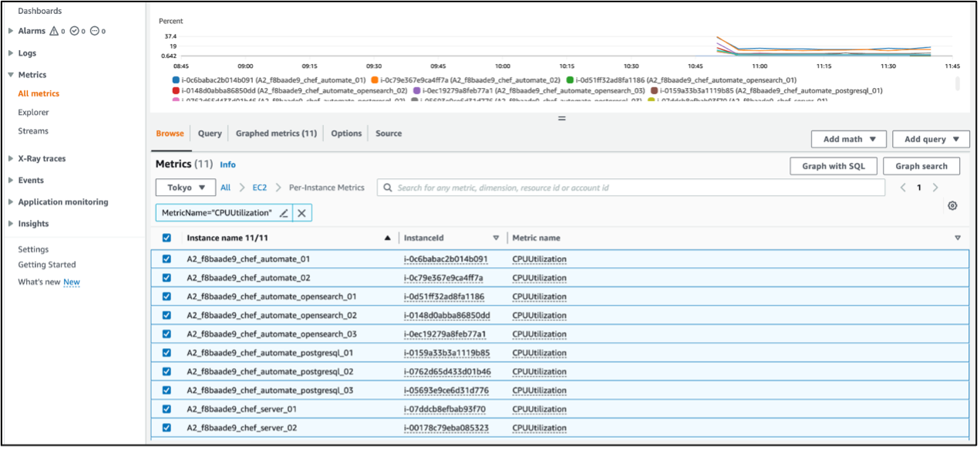This screenshot has height=450, width=980.
Task: Remove the MetricName filter with the X icon
Action: pyautogui.click(x=302, y=213)
